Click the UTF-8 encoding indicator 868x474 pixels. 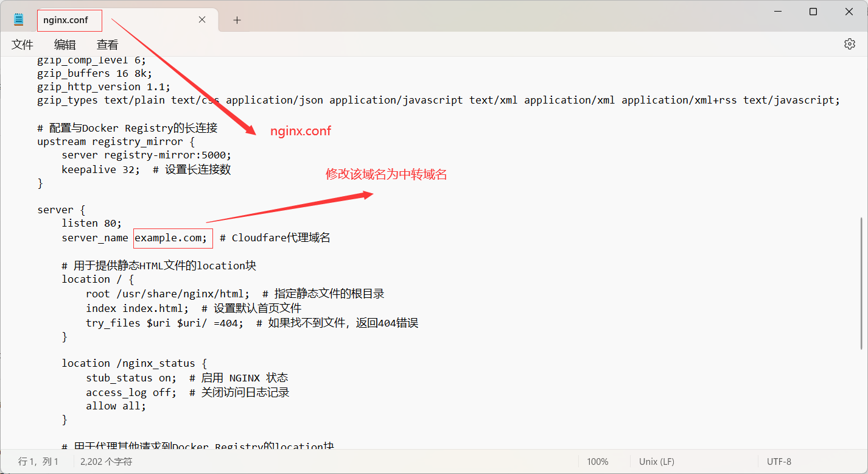779,462
